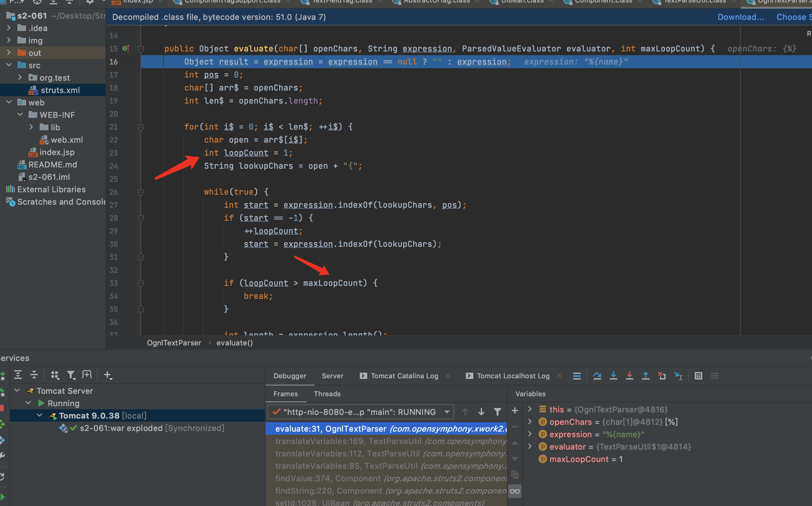The width and height of the screenshot is (812, 506).
Task: Click OgnlTextParser in the breadcrumb
Action: pos(174,343)
